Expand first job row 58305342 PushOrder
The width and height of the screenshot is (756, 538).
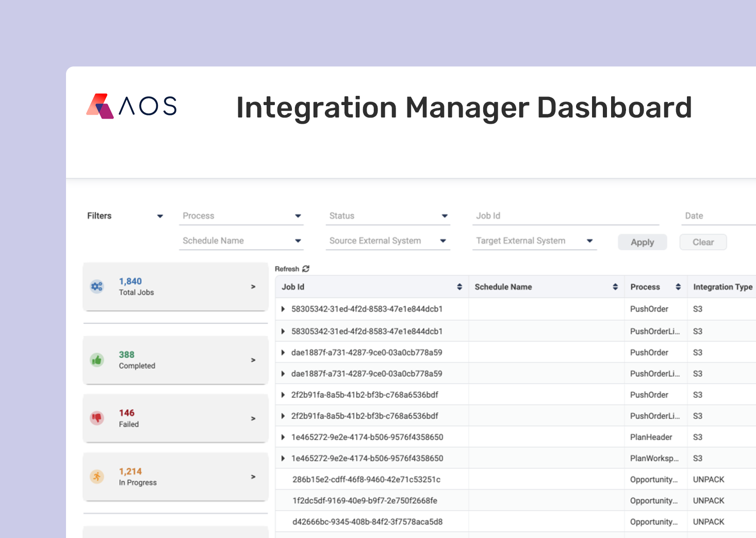(283, 309)
